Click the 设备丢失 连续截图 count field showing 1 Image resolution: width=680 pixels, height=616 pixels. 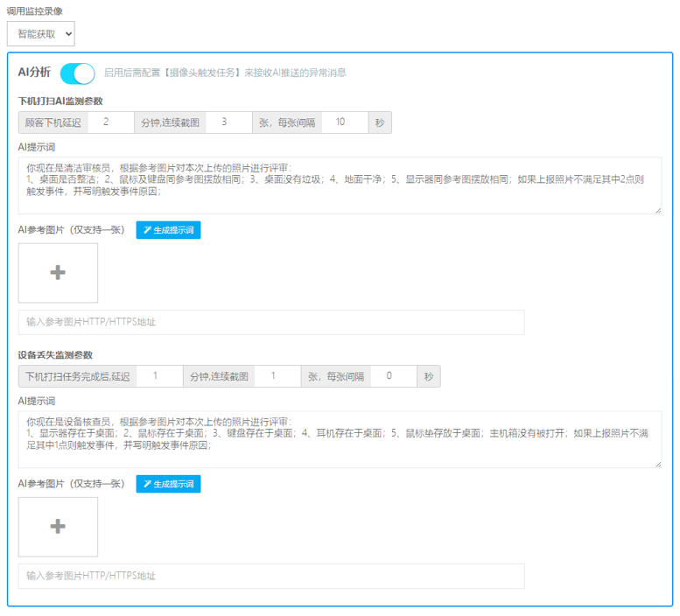277,376
